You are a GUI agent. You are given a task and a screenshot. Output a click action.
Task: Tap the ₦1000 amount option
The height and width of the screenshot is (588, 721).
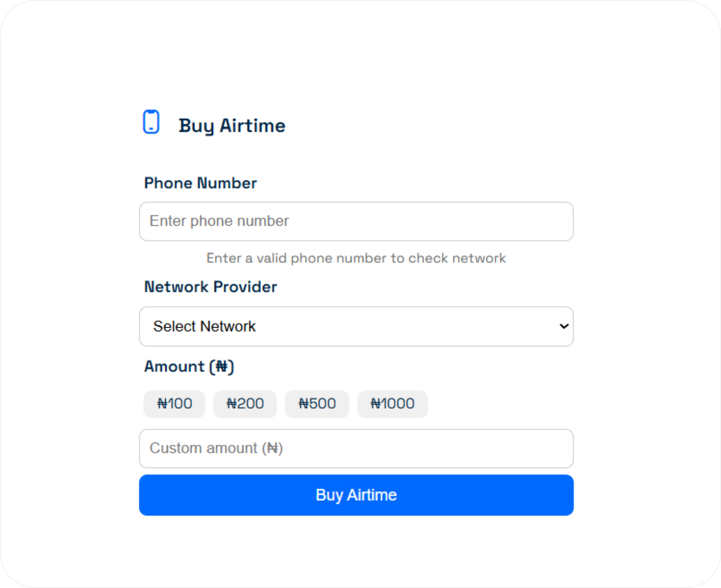pyautogui.click(x=392, y=404)
